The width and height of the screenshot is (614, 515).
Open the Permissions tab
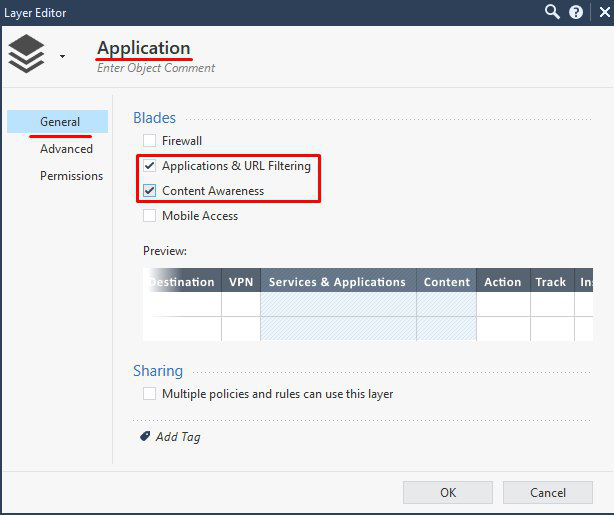coord(71,176)
